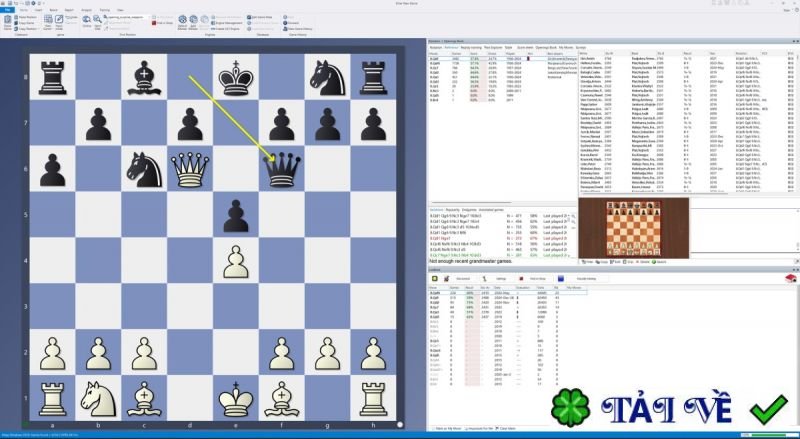Screen dimensions: 800x439
Task: Switch to the View ribbon tab
Action: click(x=120, y=10)
